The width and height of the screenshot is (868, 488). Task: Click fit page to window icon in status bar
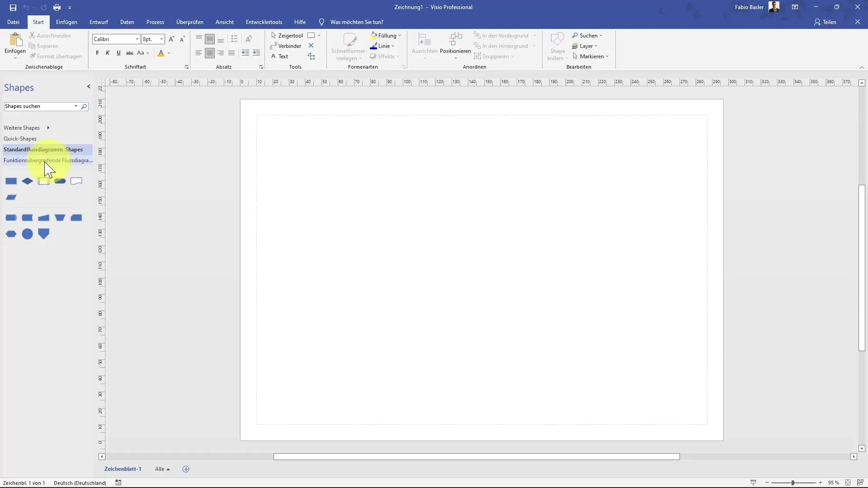pyautogui.click(x=848, y=483)
